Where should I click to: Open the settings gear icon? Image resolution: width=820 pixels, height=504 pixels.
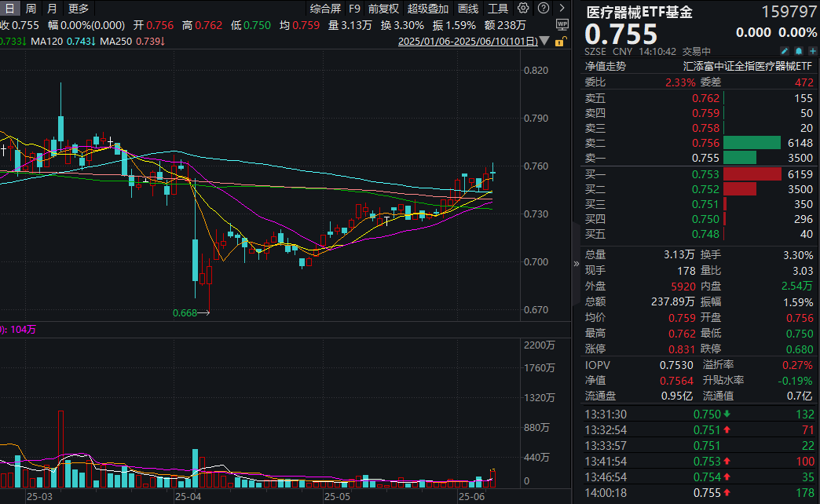[524, 9]
